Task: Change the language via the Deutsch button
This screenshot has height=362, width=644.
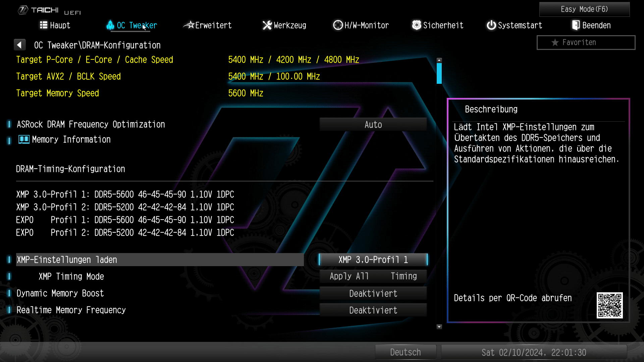Action: click(405, 352)
